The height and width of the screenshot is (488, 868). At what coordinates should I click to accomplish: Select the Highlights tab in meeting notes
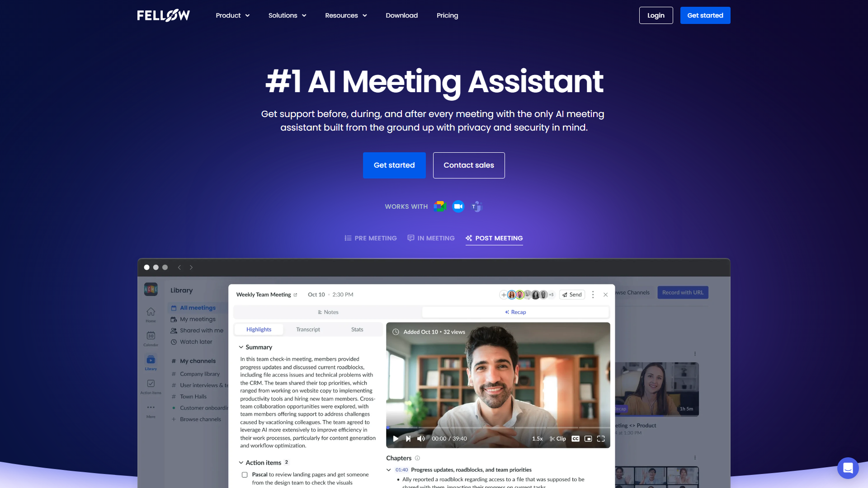[259, 329]
